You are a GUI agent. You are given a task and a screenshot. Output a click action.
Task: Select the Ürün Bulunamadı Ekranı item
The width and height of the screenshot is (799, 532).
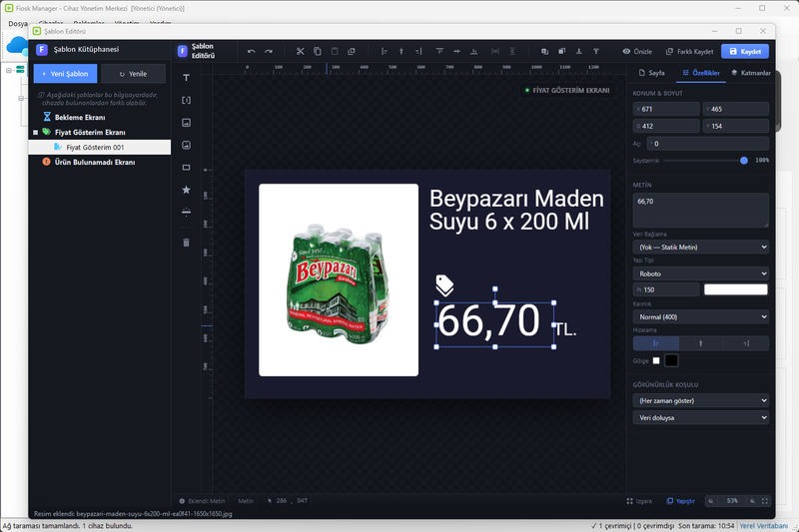[95, 162]
